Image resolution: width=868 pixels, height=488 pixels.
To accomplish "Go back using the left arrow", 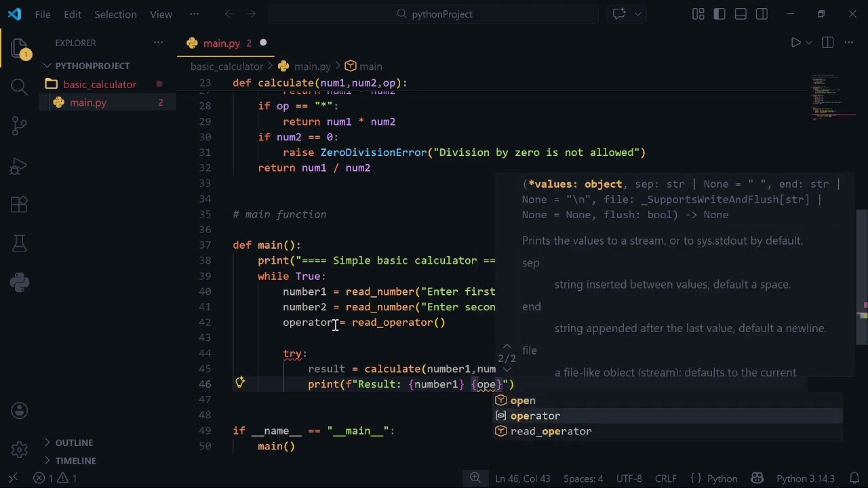I will [229, 14].
